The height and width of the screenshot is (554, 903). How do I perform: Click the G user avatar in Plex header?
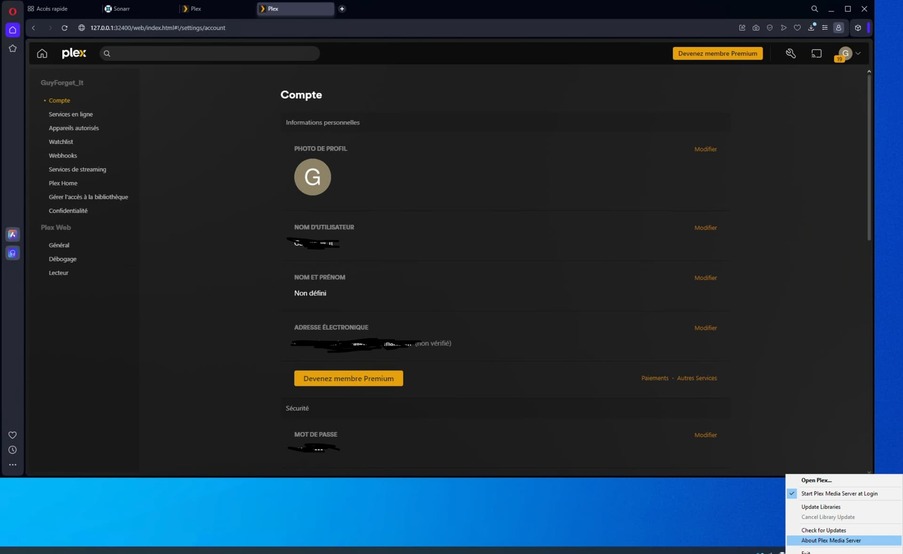(x=845, y=54)
